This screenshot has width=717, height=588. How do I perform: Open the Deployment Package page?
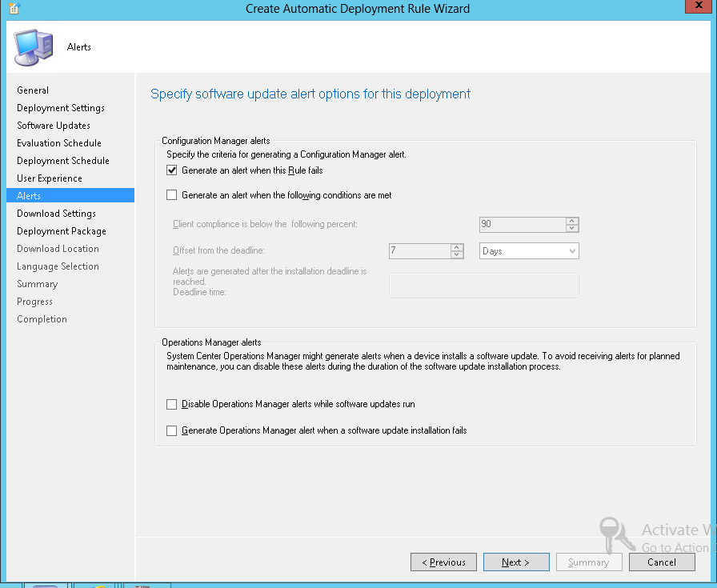pos(62,231)
